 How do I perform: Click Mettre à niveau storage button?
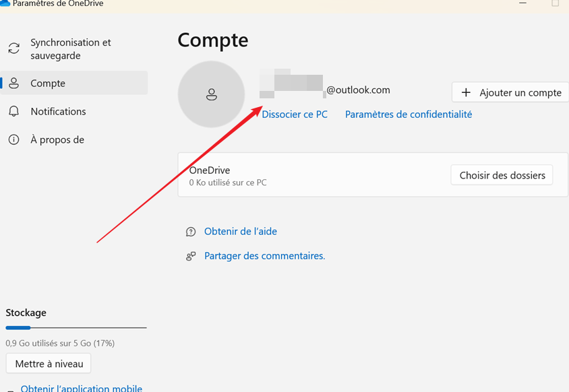[49, 363]
